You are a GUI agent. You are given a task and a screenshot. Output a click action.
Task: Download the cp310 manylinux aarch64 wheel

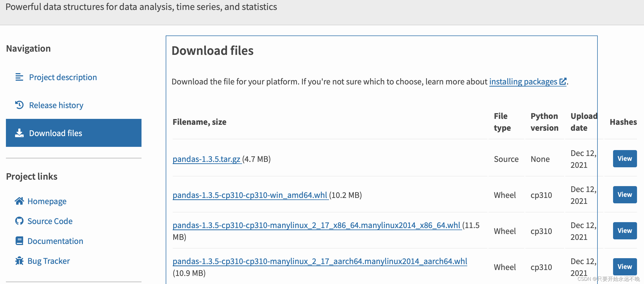coord(320,261)
